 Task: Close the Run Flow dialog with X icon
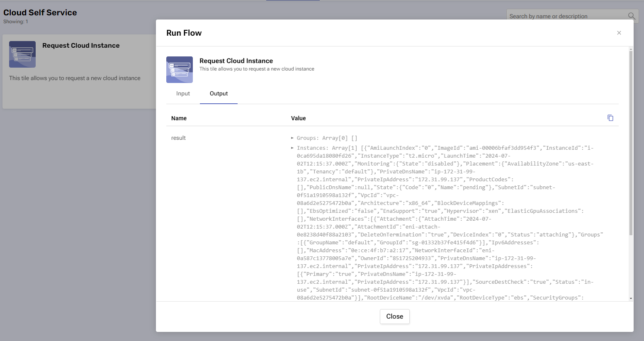[x=619, y=33]
